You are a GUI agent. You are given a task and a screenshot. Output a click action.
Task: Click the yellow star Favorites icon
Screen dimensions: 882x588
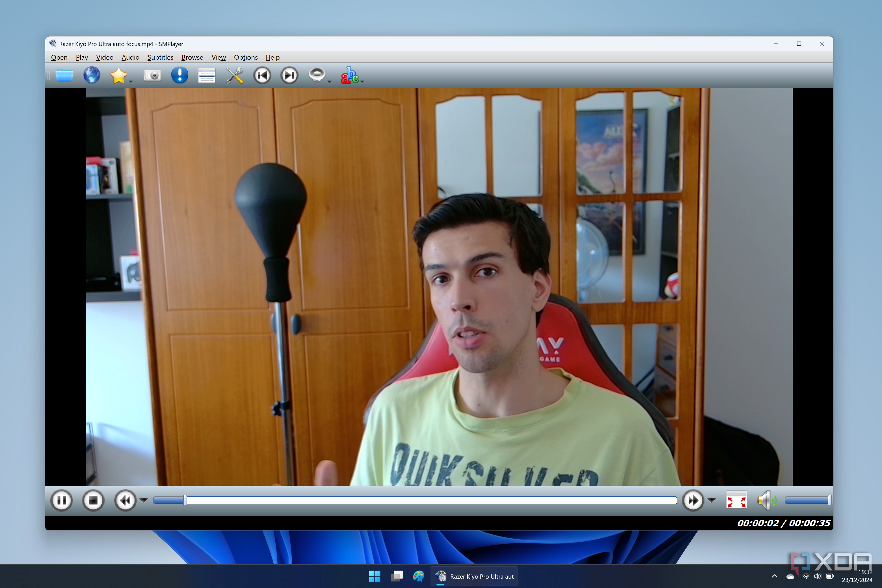(x=118, y=75)
